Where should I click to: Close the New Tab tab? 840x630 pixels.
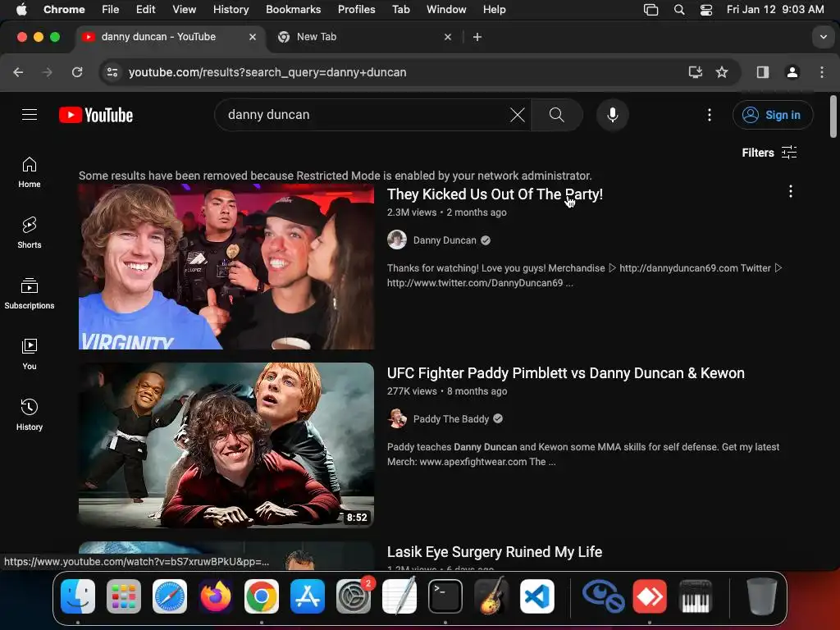point(448,37)
